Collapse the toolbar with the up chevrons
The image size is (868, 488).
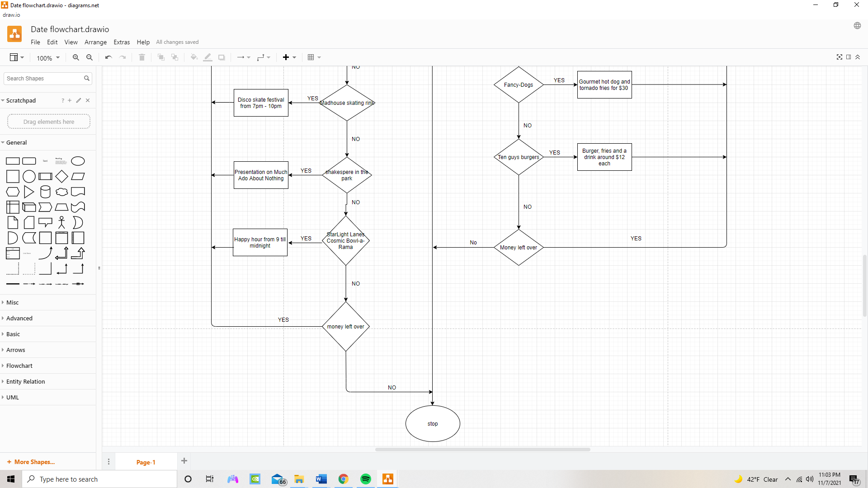858,57
